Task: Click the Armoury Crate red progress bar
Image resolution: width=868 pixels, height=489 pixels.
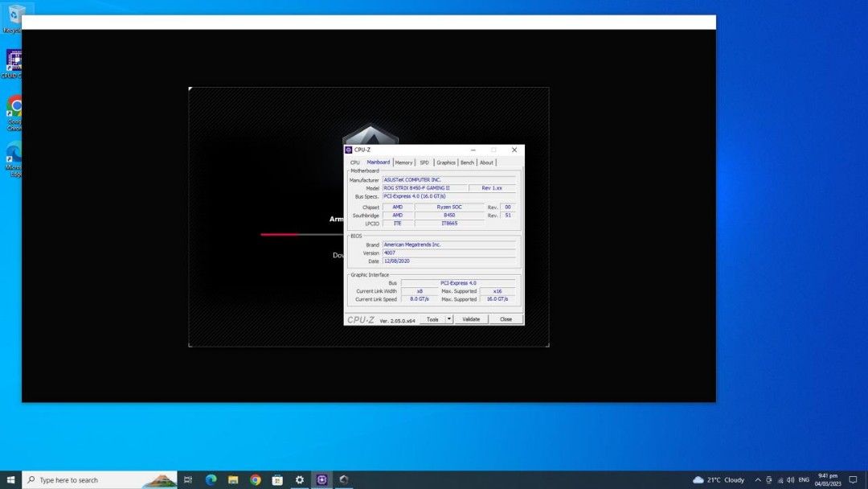Action: pyautogui.click(x=280, y=234)
